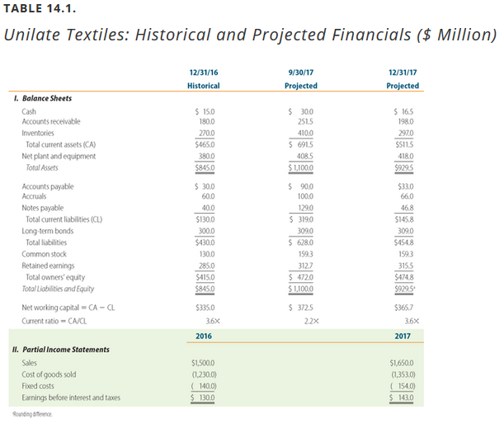This screenshot has height=423, width=504.
Task: Click the '2016' income statement header
Action: pos(204,336)
